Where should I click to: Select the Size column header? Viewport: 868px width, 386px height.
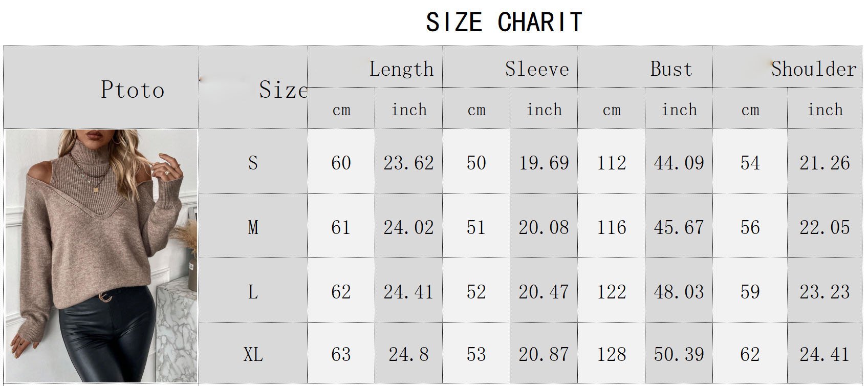(x=283, y=90)
